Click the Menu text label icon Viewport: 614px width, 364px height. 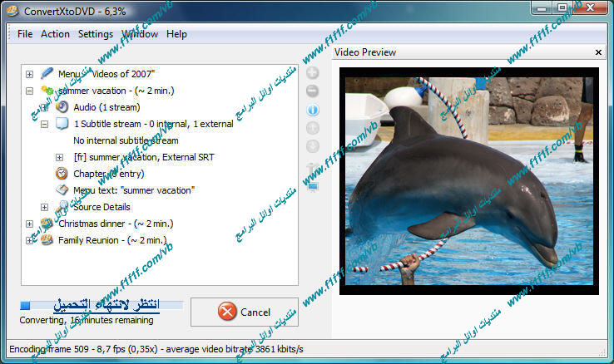coord(62,190)
